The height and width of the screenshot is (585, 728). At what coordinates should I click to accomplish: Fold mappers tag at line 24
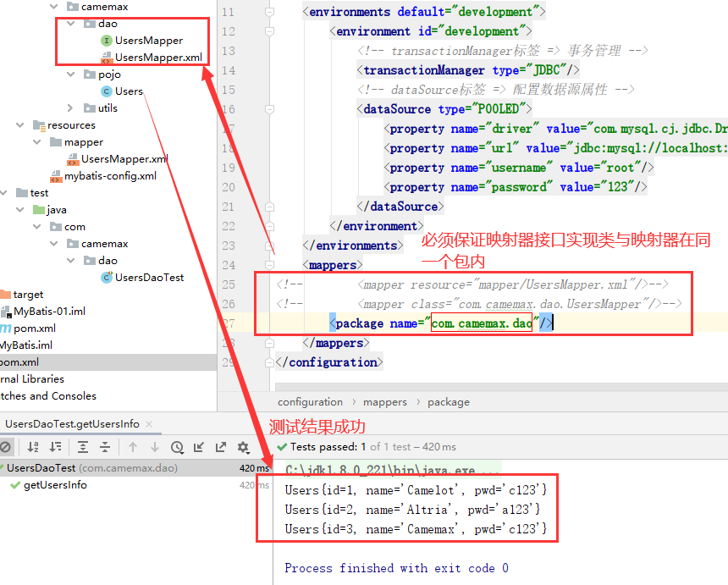coord(269,265)
